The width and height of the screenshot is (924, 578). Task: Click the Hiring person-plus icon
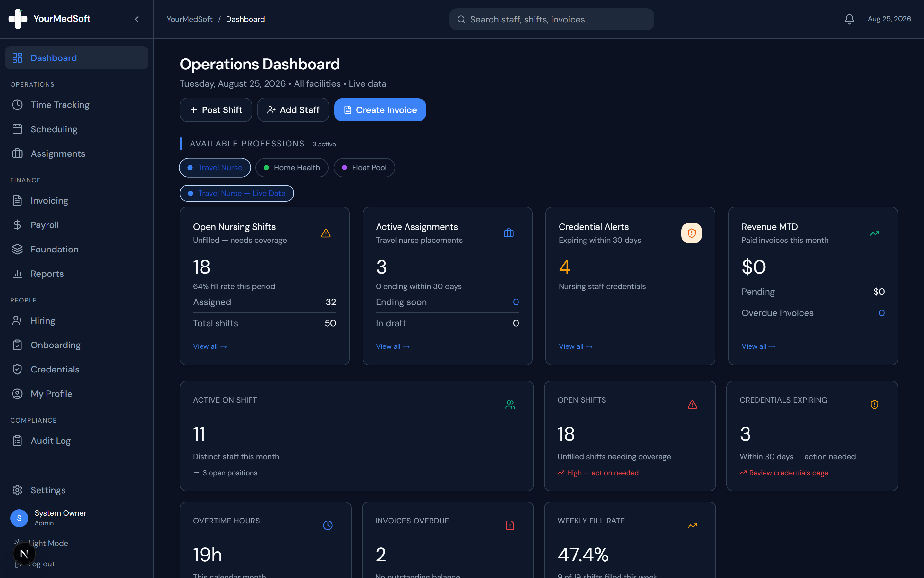point(17,320)
